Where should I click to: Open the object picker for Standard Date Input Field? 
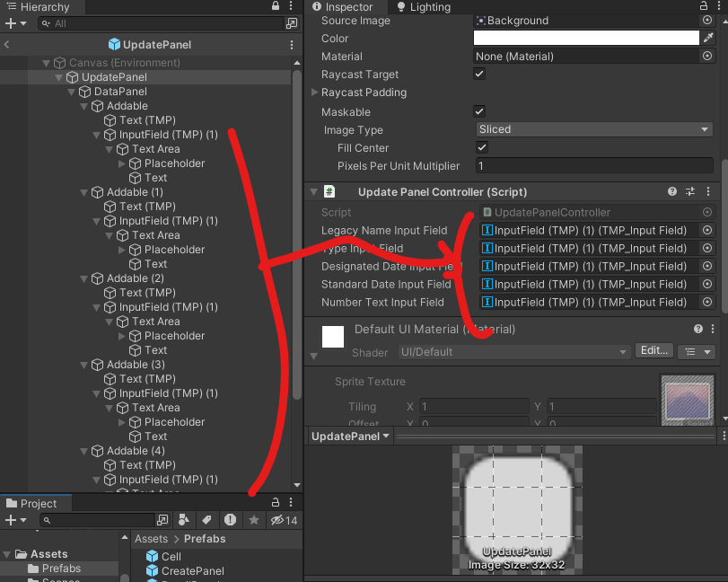click(x=707, y=284)
